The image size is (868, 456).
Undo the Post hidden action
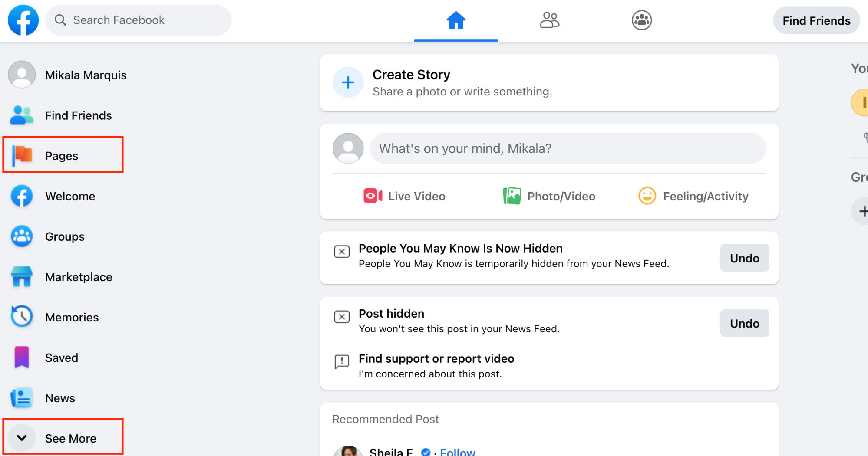pos(744,323)
